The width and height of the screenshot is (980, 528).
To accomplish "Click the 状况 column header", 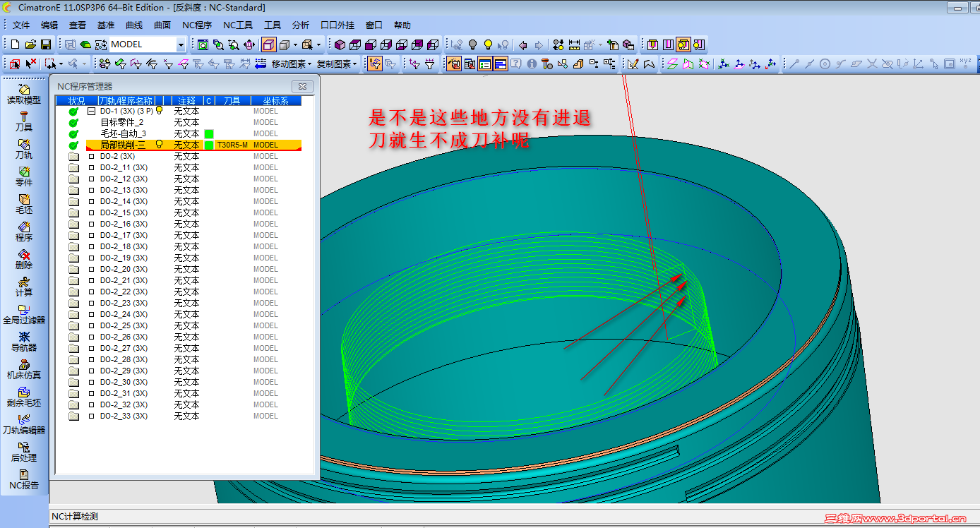I will coord(76,101).
